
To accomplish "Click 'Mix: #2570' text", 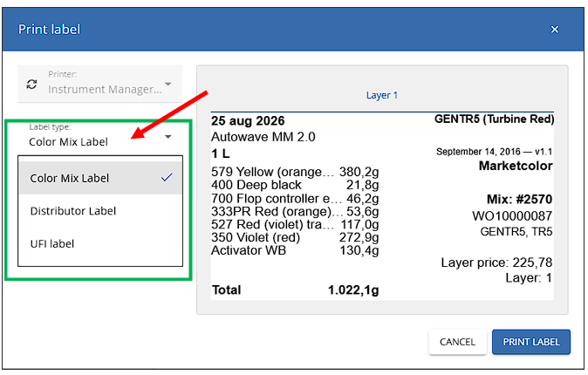I will 519,199.
